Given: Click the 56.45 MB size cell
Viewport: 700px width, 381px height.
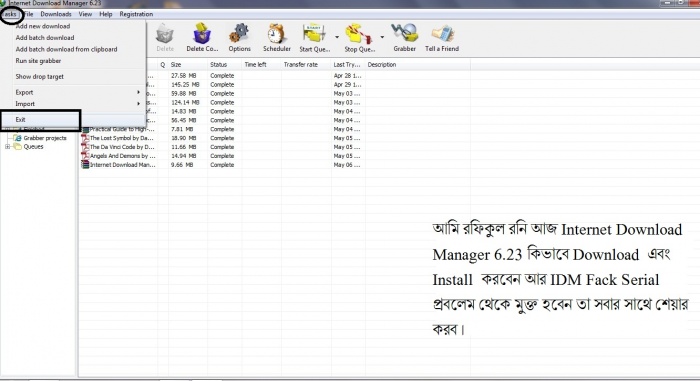Looking at the screenshot, I should [x=183, y=120].
